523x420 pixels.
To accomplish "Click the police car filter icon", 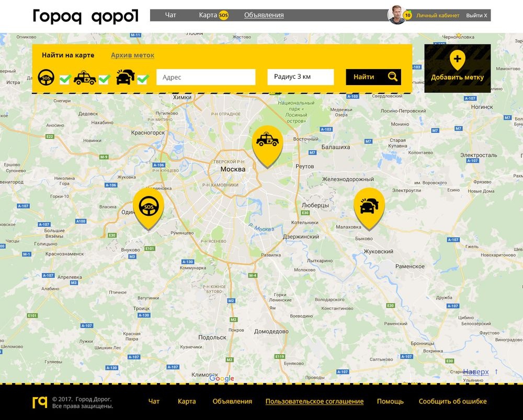I will (x=85, y=78).
